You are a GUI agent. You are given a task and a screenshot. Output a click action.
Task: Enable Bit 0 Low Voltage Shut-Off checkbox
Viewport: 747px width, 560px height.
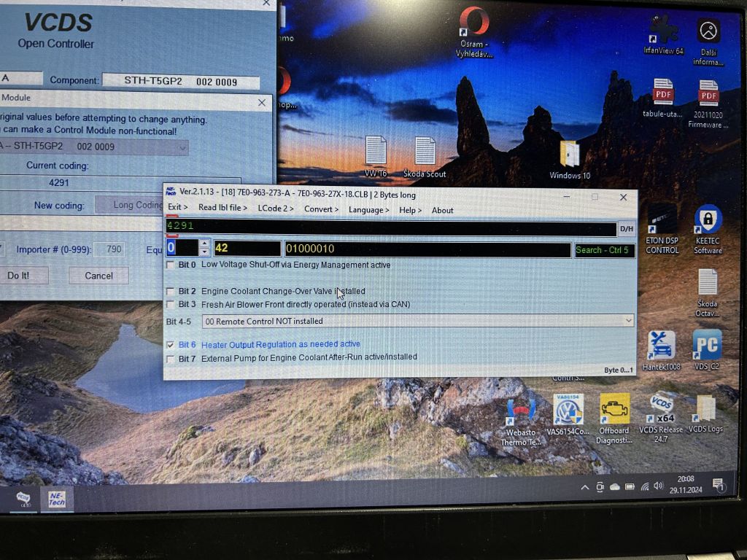[171, 265]
